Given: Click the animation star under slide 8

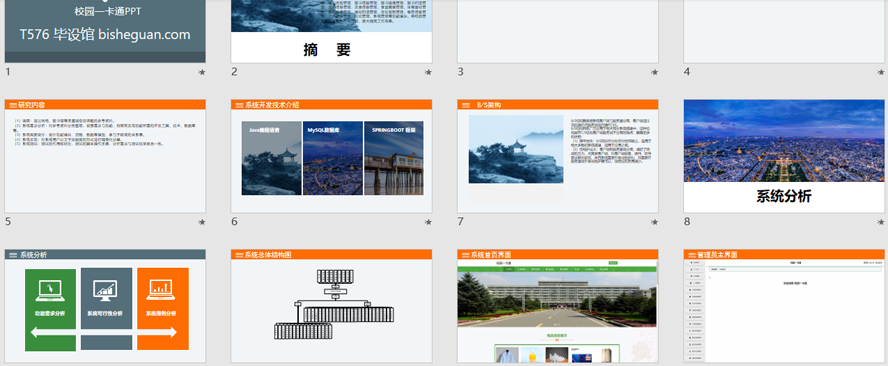Looking at the screenshot, I should pos(881,223).
